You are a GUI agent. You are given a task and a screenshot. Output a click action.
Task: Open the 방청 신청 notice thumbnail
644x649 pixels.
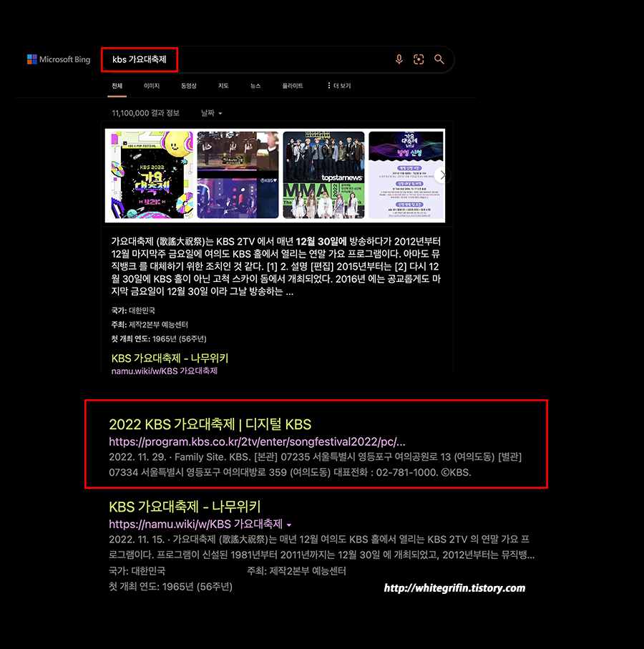[x=406, y=175]
